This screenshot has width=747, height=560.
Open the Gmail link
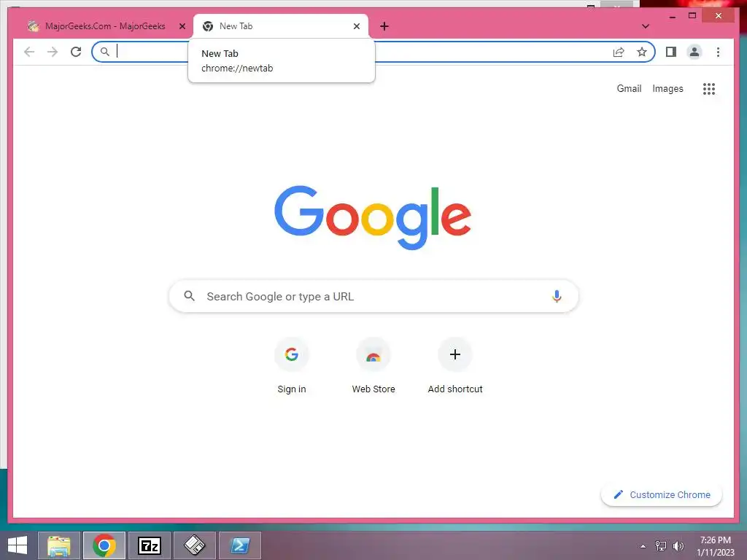click(629, 88)
